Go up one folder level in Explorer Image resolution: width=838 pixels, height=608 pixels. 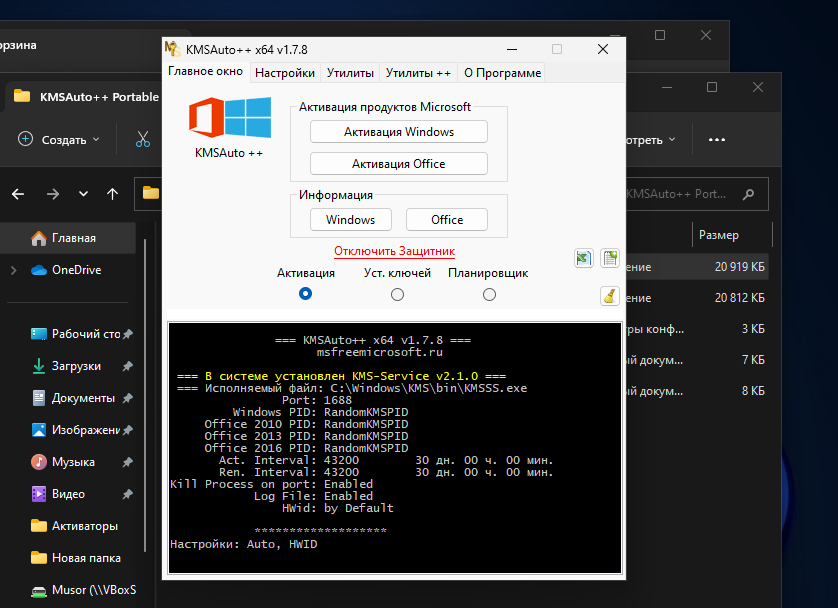click(112, 194)
